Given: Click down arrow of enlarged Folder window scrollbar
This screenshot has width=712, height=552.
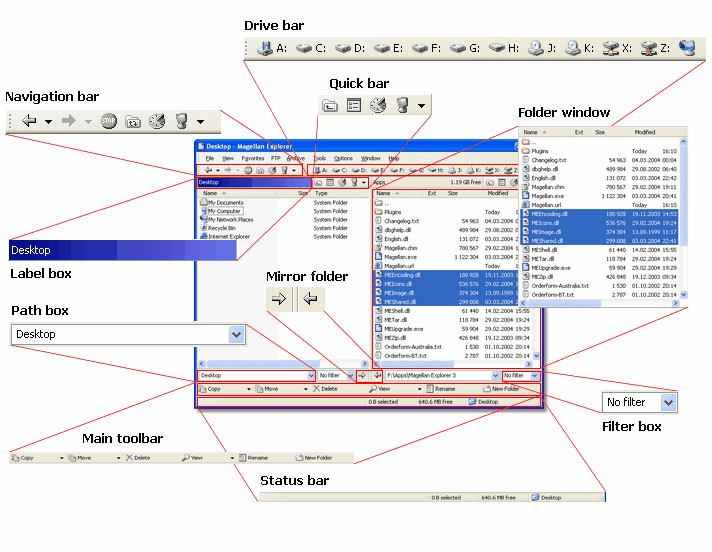Looking at the screenshot, I should point(683,295).
